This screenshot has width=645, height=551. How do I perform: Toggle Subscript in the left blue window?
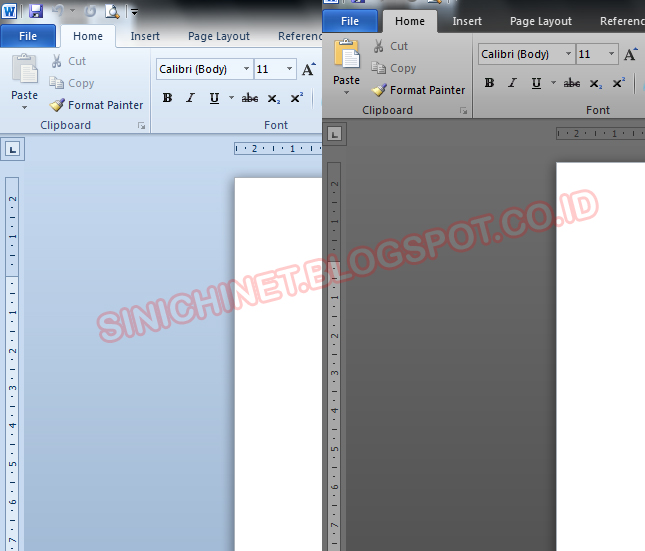pyautogui.click(x=274, y=98)
